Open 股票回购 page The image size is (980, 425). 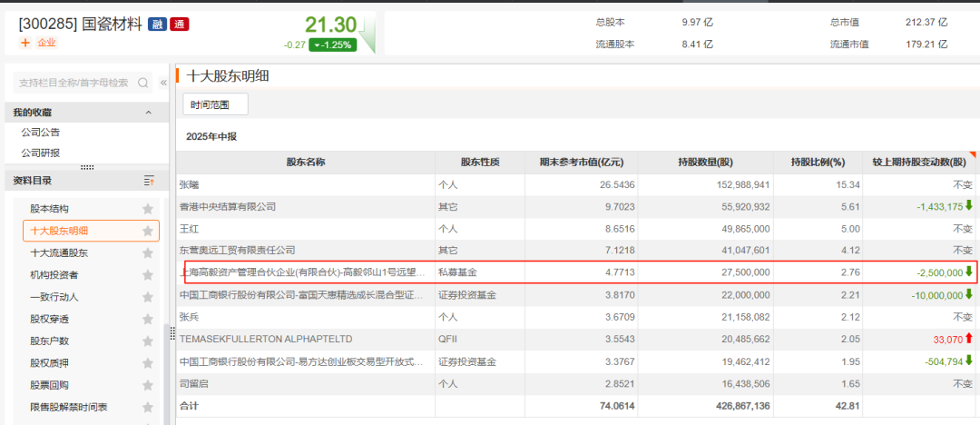tap(49, 386)
